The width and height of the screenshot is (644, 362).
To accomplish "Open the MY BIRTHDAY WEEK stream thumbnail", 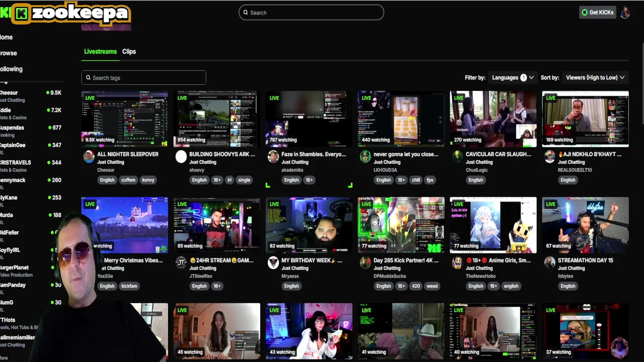I will 309,225.
